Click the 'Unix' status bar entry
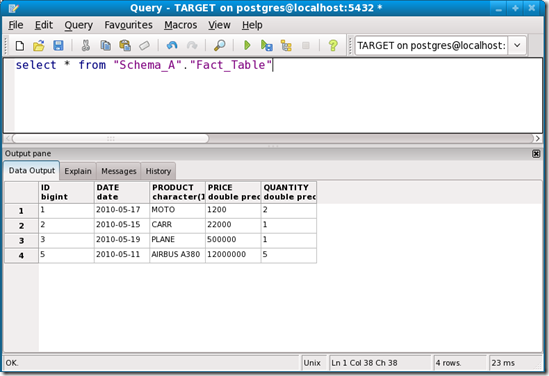The image size is (549, 376). (x=313, y=363)
